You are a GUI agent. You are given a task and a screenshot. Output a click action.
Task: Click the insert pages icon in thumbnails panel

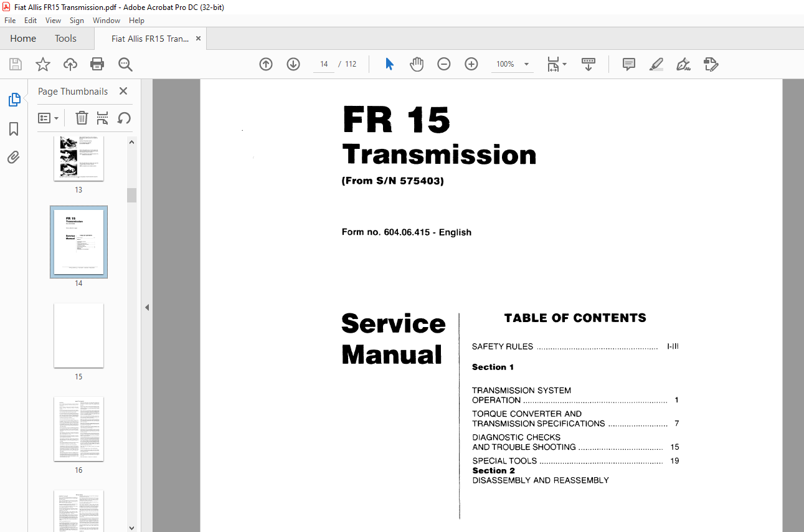click(x=103, y=118)
